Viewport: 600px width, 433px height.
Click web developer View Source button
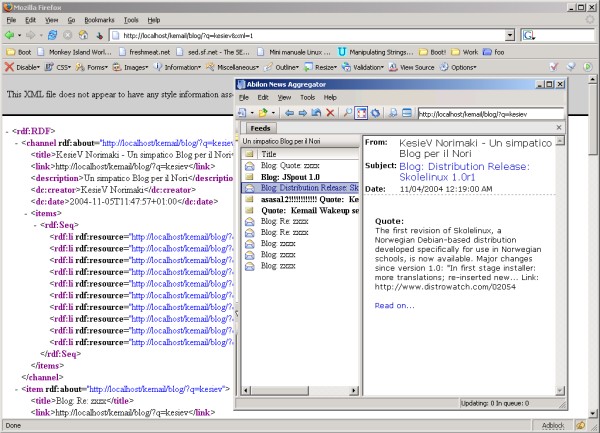[x=412, y=67]
